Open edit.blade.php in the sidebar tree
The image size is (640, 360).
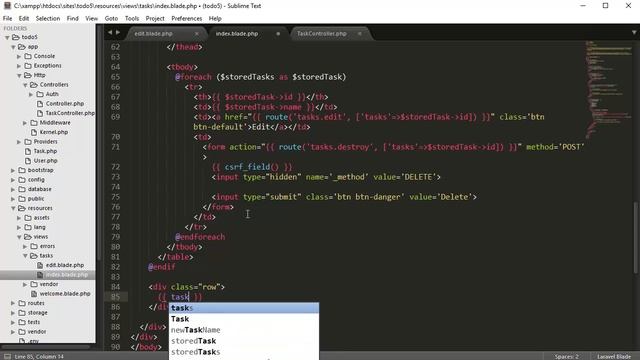(x=64, y=265)
